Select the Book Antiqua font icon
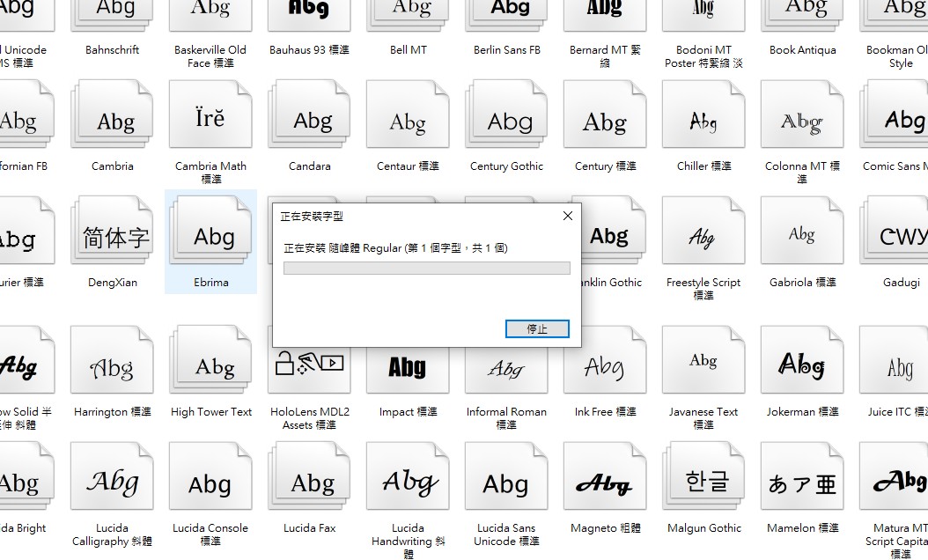The image size is (928, 560). pyautogui.click(x=802, y=16)
